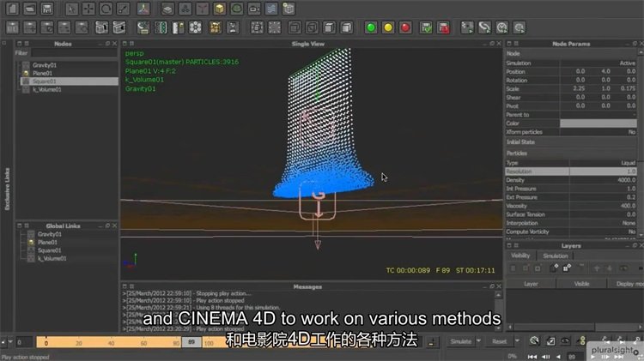Open the particle Type Liquid dropdown
The width and height of the screenshot is (644, 361).
604,163
